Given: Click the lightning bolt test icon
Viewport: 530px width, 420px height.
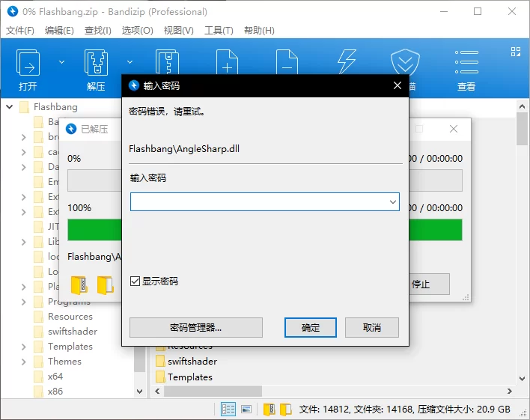Looking at the screenshot, I should 347,61.
